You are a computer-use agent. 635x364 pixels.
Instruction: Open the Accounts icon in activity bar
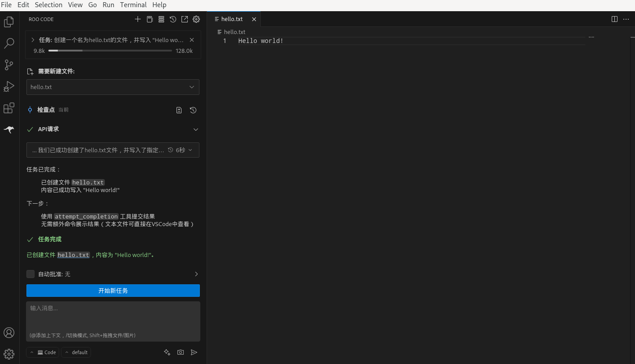(9, 333)
